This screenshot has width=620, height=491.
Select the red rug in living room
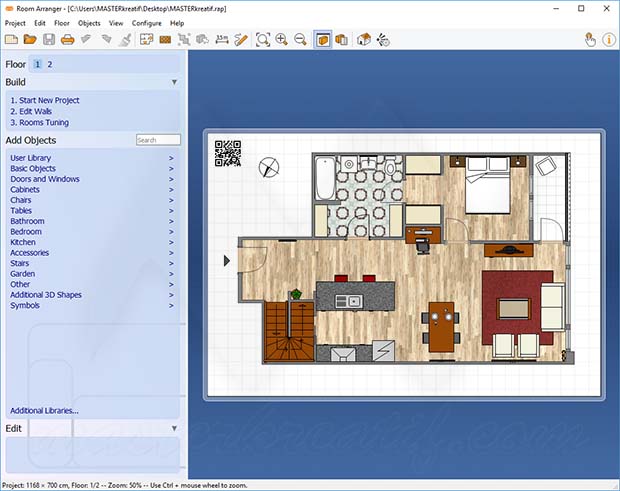[517, 308]
